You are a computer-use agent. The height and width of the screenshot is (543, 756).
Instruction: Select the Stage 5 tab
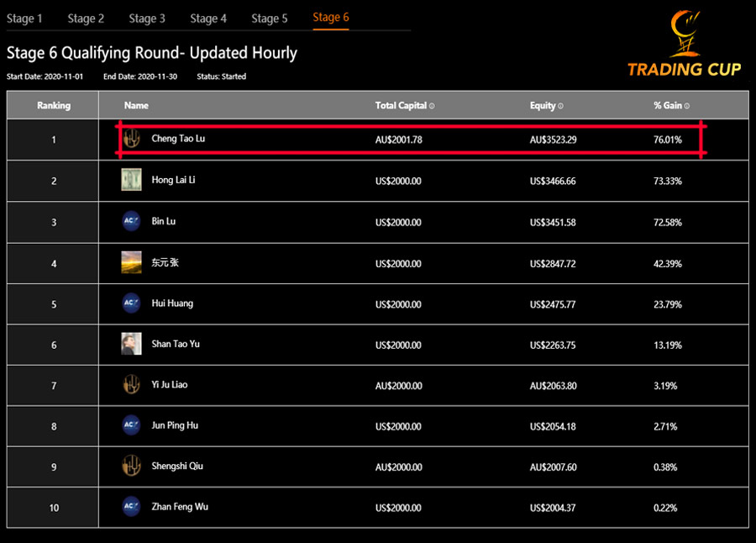pyautogui.click(x=269, y=18)
